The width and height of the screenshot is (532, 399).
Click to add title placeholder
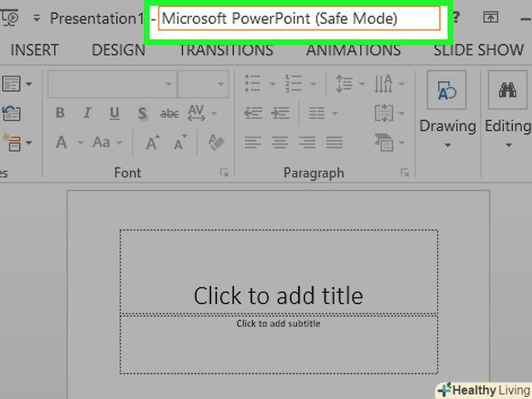278,272
